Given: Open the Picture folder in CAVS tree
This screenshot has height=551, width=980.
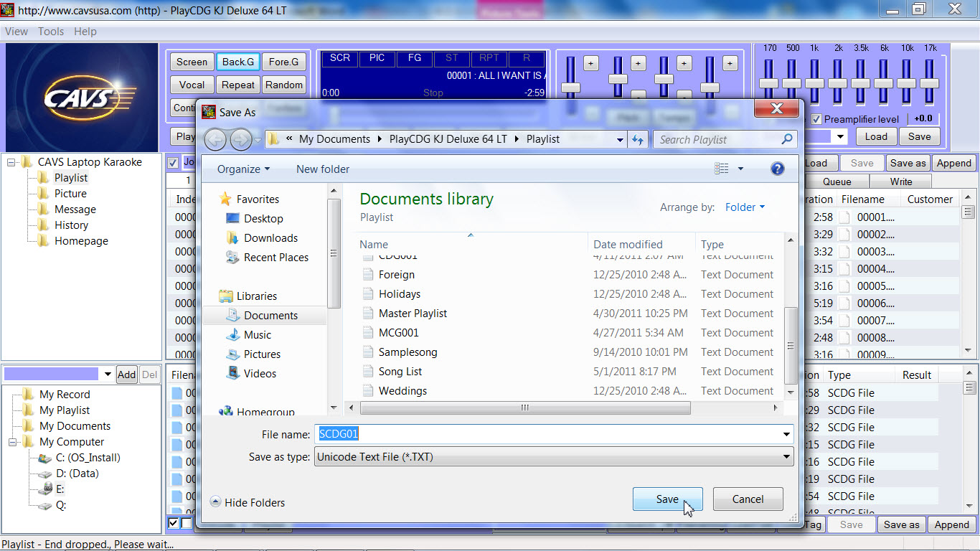Looking at the screenshot, I should 70,194.
